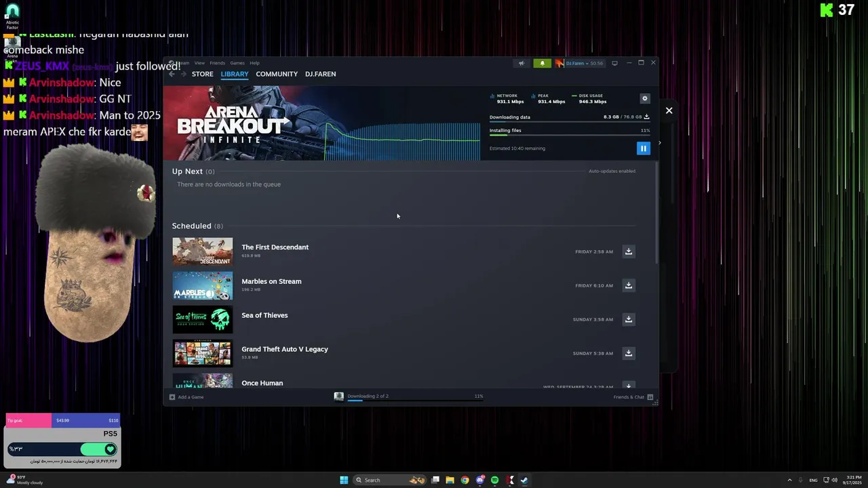Click the Up Next section header
The image size is (868, 488).
point(193,171)
